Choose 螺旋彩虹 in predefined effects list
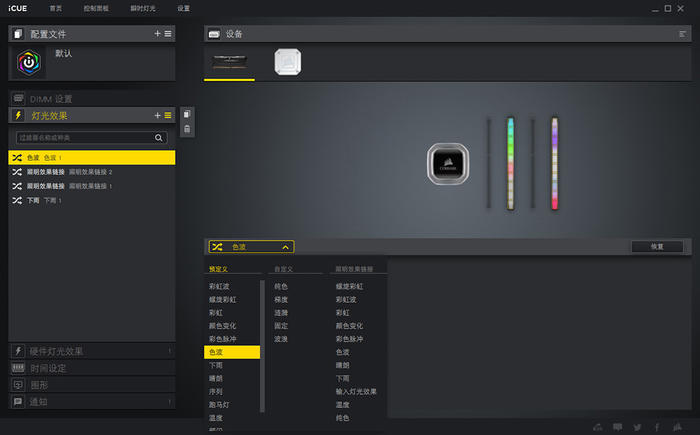700x435 pixels. [x=222, y=299]
